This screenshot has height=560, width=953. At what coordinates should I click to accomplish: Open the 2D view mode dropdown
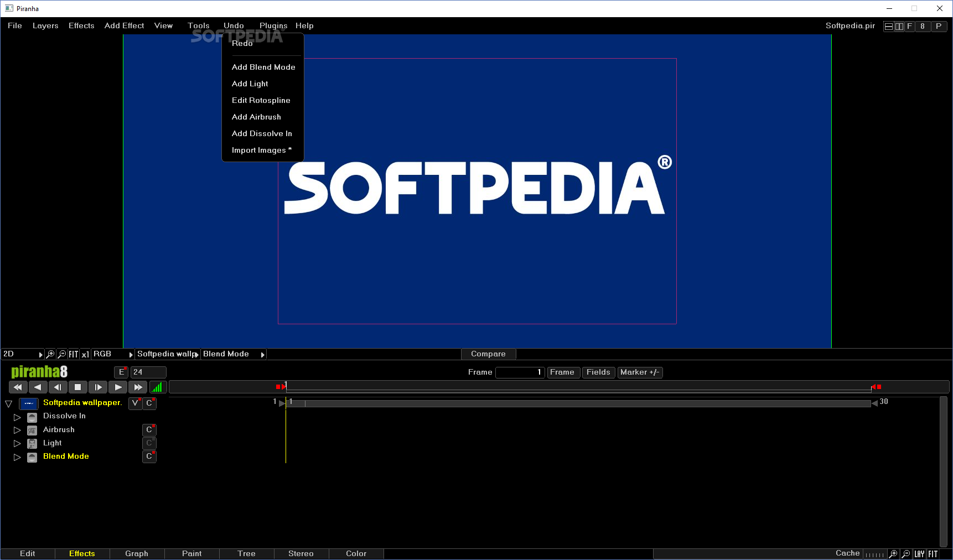coord(23,354)
